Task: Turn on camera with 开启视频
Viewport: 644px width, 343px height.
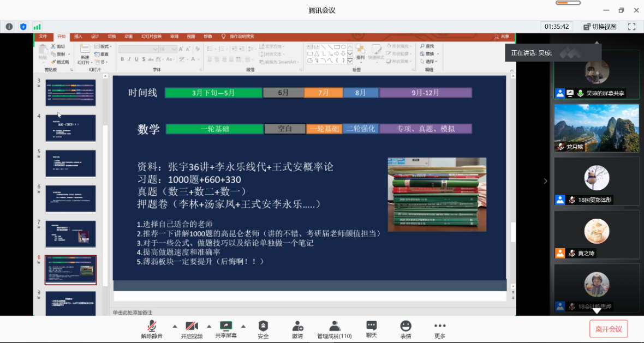Action: pyautogui.click(x=192, y=326)
